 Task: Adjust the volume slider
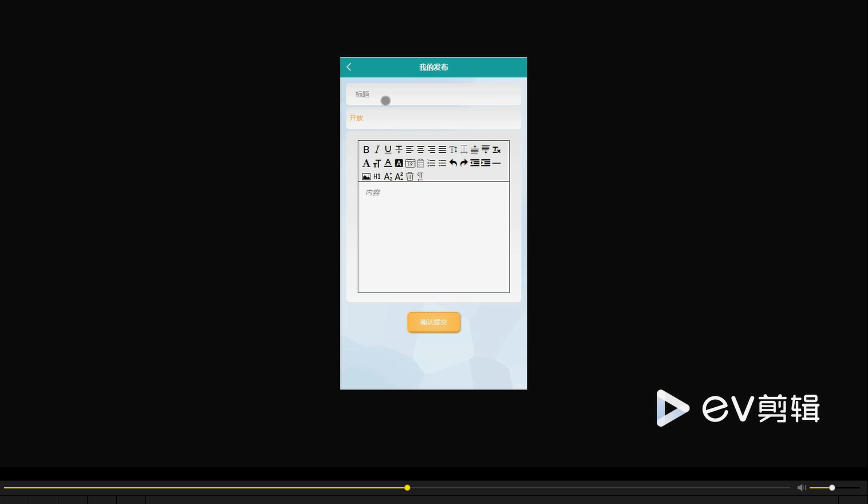click(x=835, y=488)
